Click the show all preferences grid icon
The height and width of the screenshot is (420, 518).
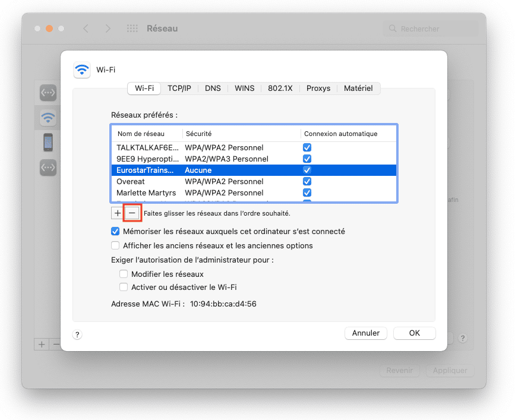click(x=132, y=29)
